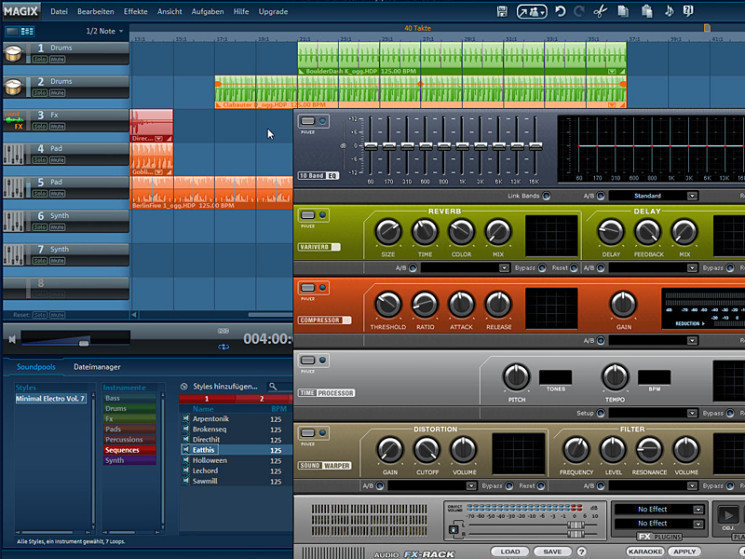Switch to the Soundpools tab
Viewport: 745px width, 559px height.
pyautogui.click(x=36, y=367)
